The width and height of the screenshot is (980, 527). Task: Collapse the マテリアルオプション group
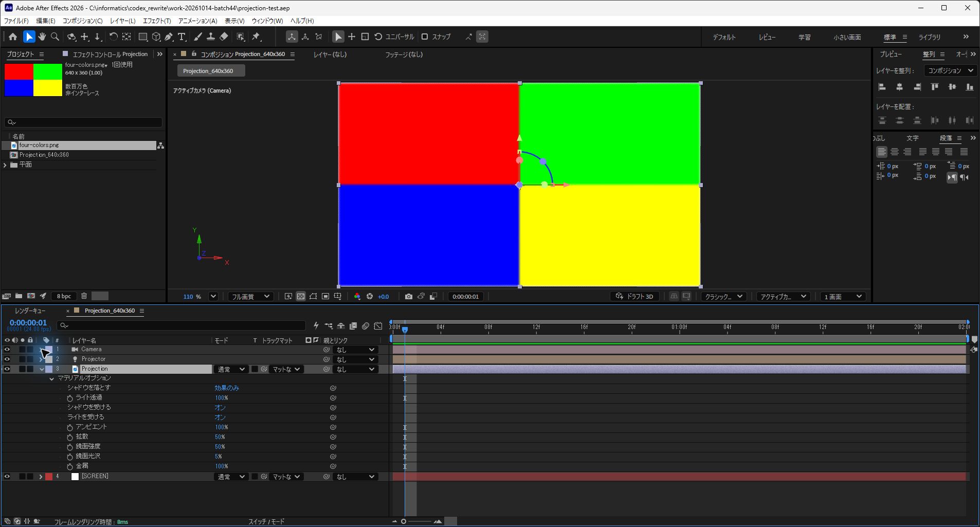point(51,379)
